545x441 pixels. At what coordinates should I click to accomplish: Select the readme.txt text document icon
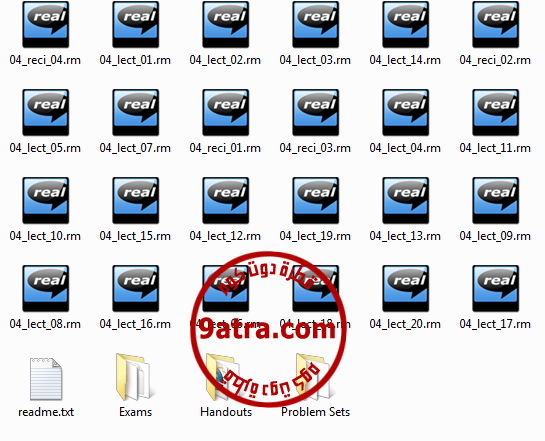pyautogui.click(x=46, y=379)
